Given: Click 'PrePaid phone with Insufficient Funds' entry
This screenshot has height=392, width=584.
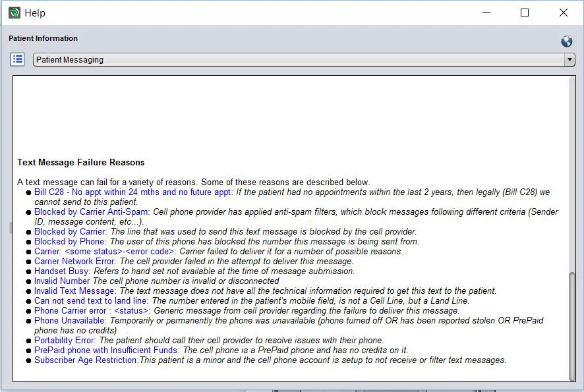Looking at the screenshot, I should click(x=107, y=350).
